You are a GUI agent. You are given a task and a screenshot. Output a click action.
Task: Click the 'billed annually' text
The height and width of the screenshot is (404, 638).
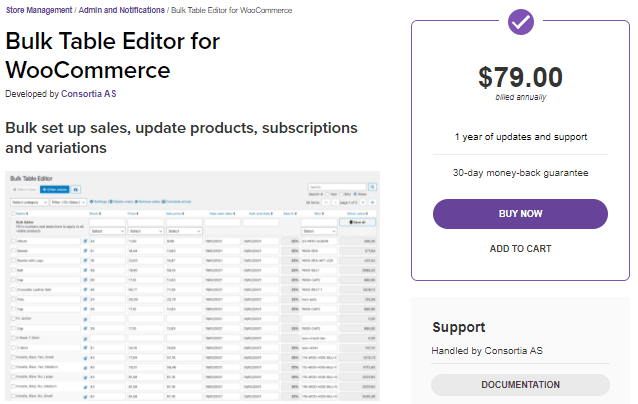point(520,97)
